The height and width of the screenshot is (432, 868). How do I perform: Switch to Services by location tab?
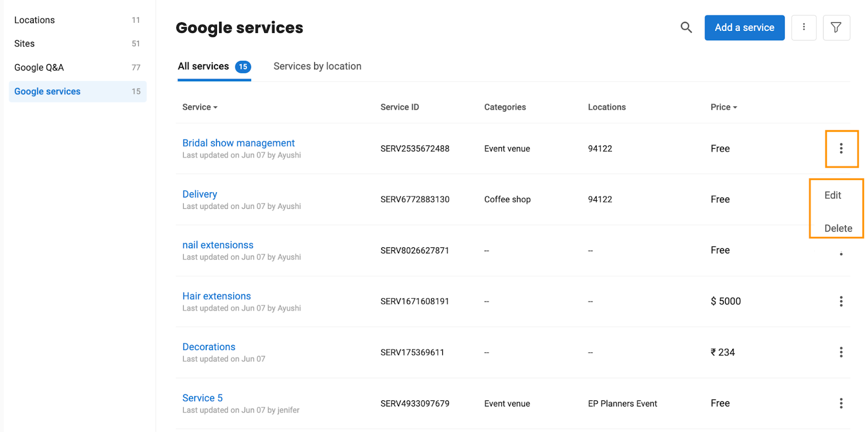(x=317, y=66)
